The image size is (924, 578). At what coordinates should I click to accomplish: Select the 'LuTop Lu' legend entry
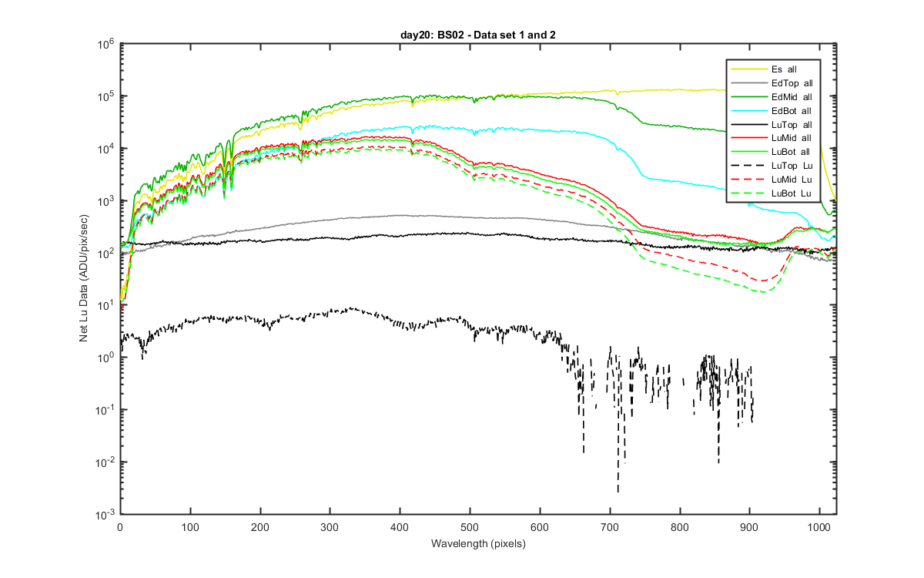[772, 166]
